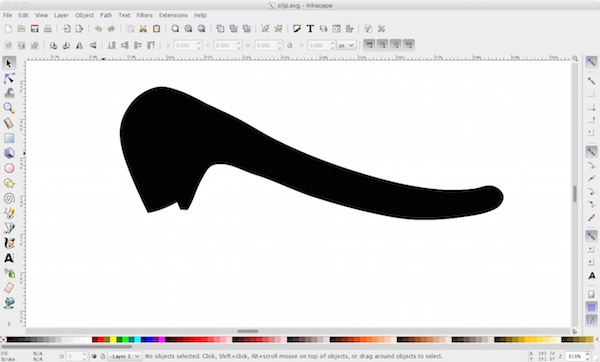Toggle the width/height lock icon
The width and height of the screenshot is (600, 362).
pos(290,46)
